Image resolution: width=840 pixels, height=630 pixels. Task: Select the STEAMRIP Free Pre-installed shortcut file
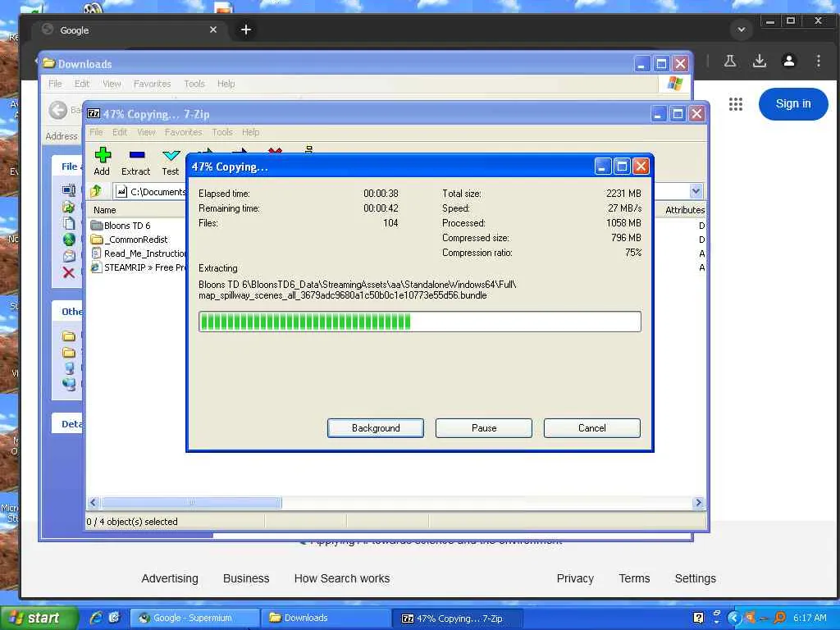click(x=138, y=267)
